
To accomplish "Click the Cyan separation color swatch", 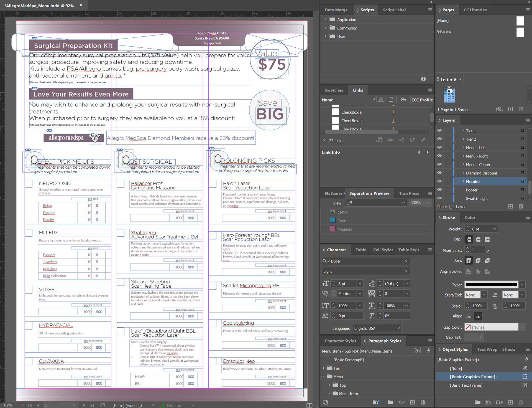I will [x=333, y=220].
